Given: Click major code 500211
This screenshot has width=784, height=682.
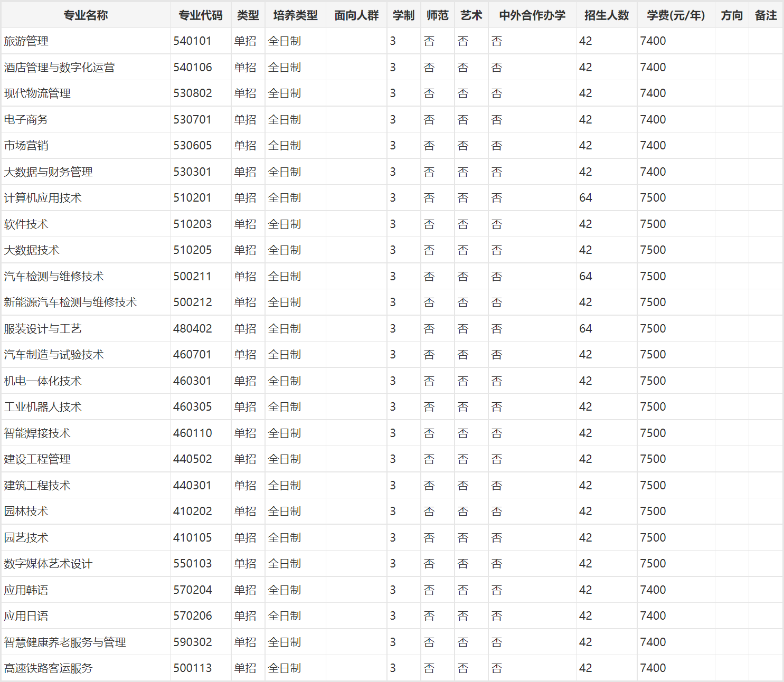Looking at the screenshot, I should (x=193, y=277).
